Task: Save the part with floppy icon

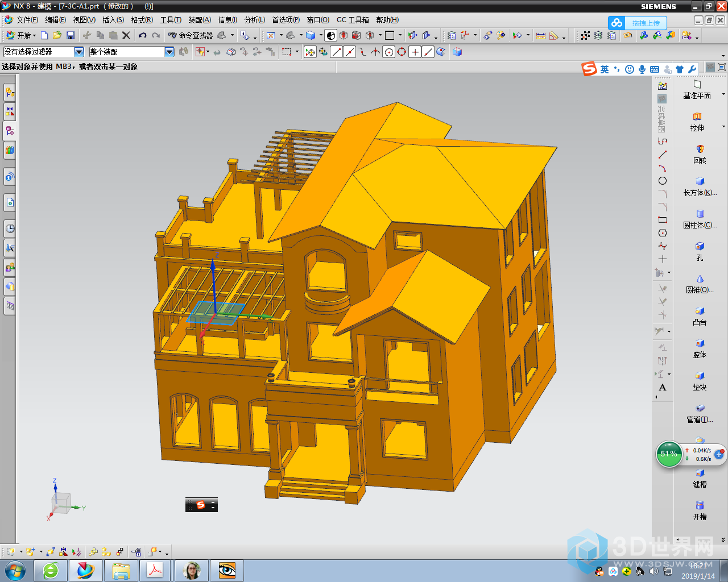Action: (71, 35)
